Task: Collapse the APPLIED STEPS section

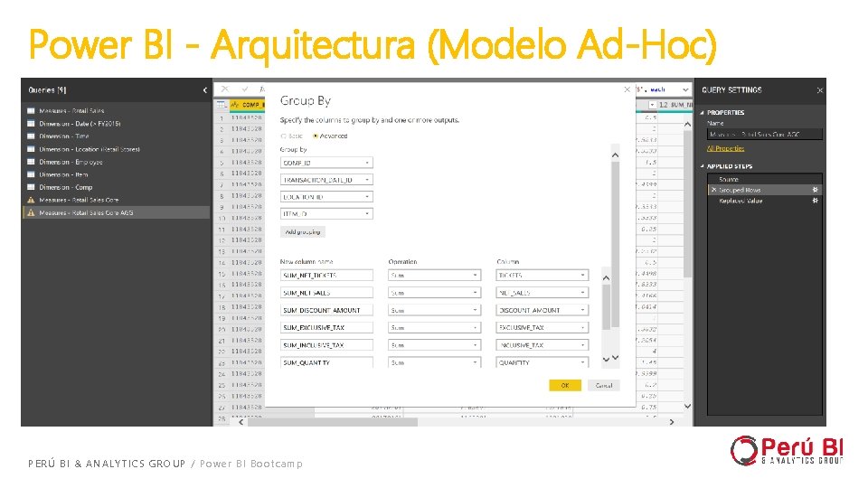Action: tap(702, 166)
